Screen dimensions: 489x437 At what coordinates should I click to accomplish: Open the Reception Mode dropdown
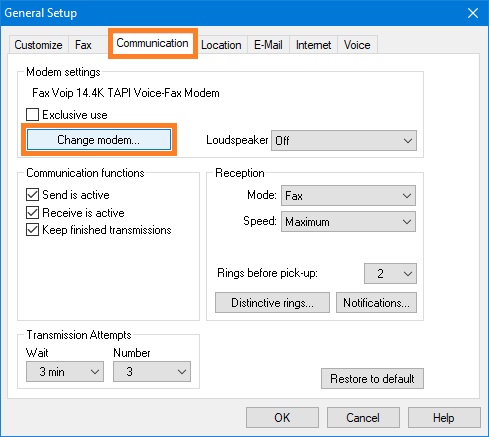pos(348,195)
